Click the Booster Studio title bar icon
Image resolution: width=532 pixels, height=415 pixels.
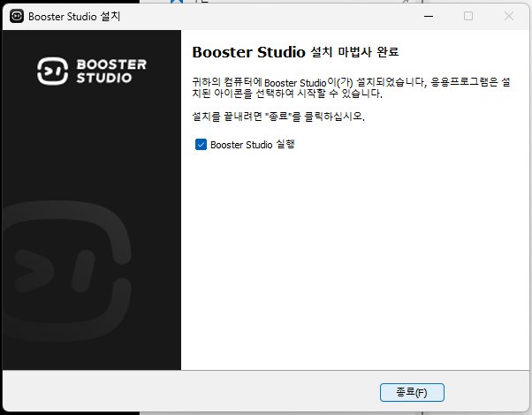coord(17,16)
